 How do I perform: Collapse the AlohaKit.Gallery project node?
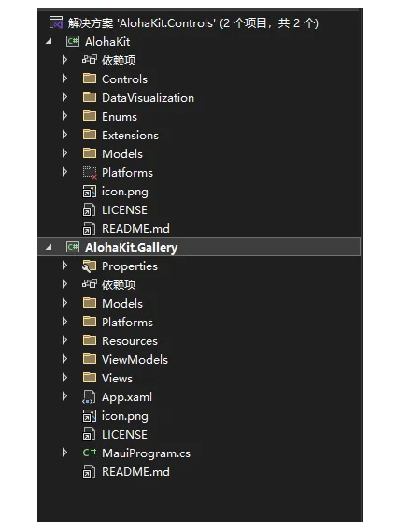click(x=49, y=248)
